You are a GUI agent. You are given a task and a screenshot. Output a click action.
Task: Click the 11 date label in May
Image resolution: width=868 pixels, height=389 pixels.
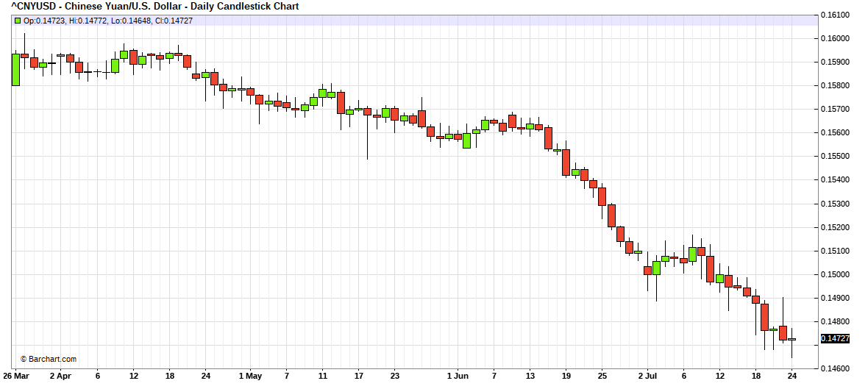click(323, 375)
